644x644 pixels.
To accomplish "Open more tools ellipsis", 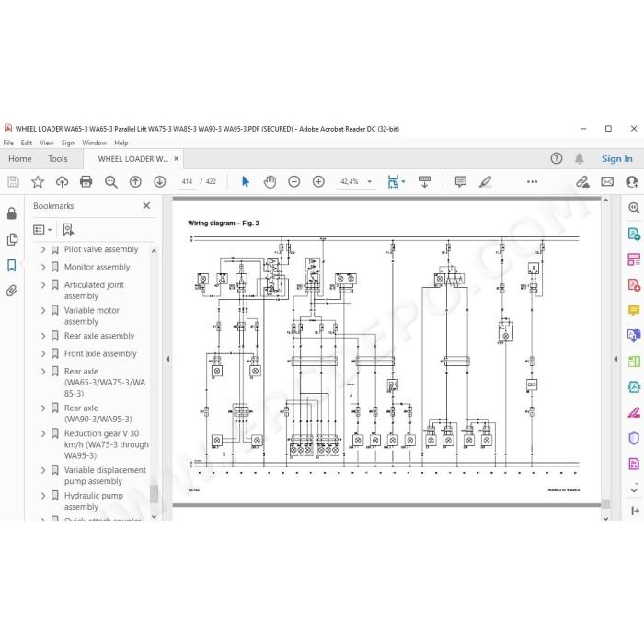I will tap(532, 181).
